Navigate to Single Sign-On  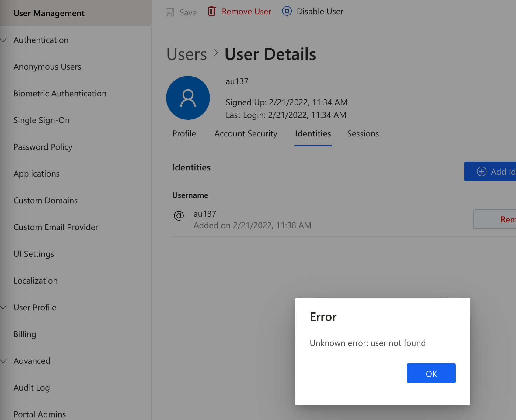click(x=42, y=120)
